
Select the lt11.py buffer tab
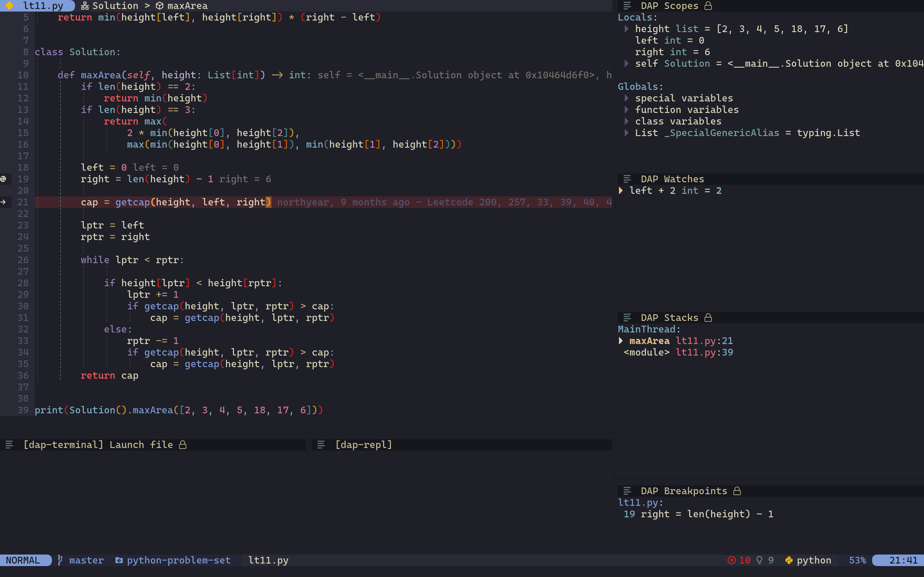pos(43,6)
